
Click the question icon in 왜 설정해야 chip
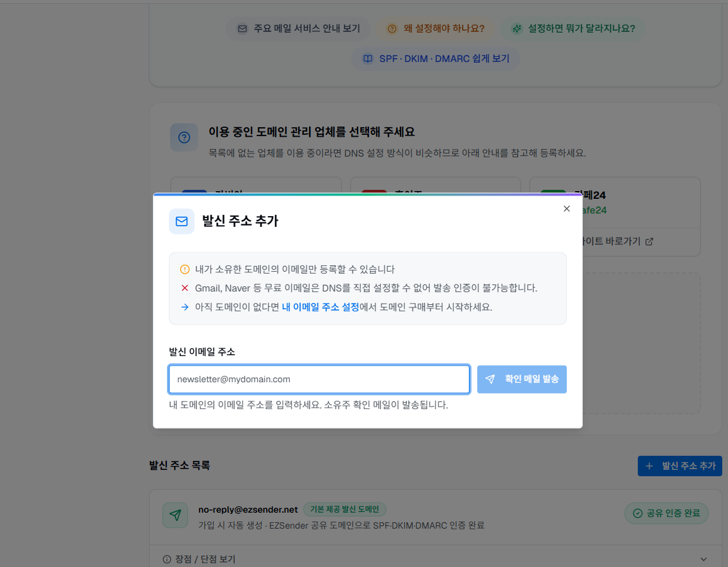tap(392, 29)
